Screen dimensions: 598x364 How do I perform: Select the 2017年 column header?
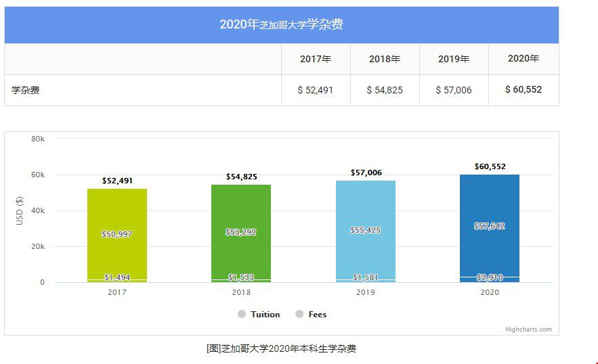click(x=316, y=59)
